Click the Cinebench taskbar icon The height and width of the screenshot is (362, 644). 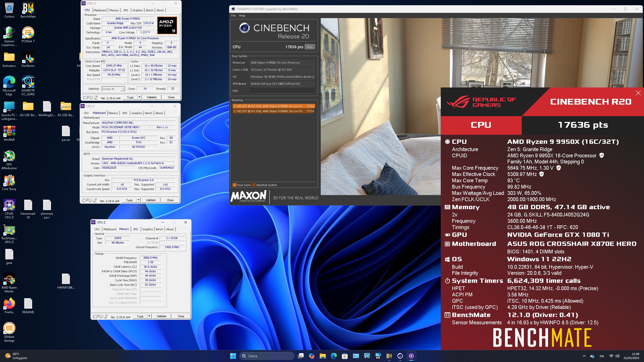[x=400, y=356]
